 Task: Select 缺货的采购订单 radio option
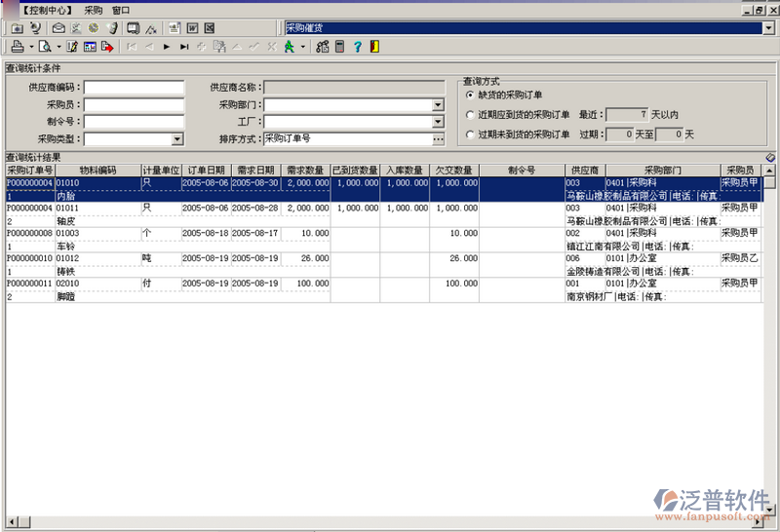click(x=470, y=95)
